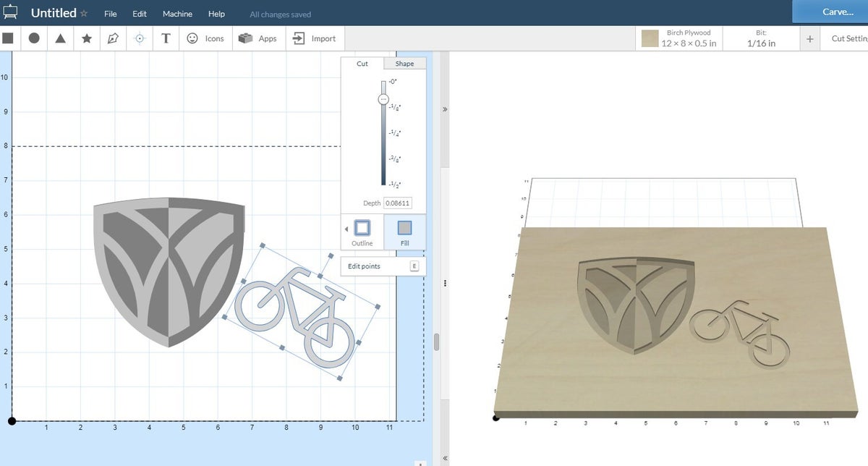Select the star shape tool
The width and height of the screenshot is (868, 466).
[87, 38]
